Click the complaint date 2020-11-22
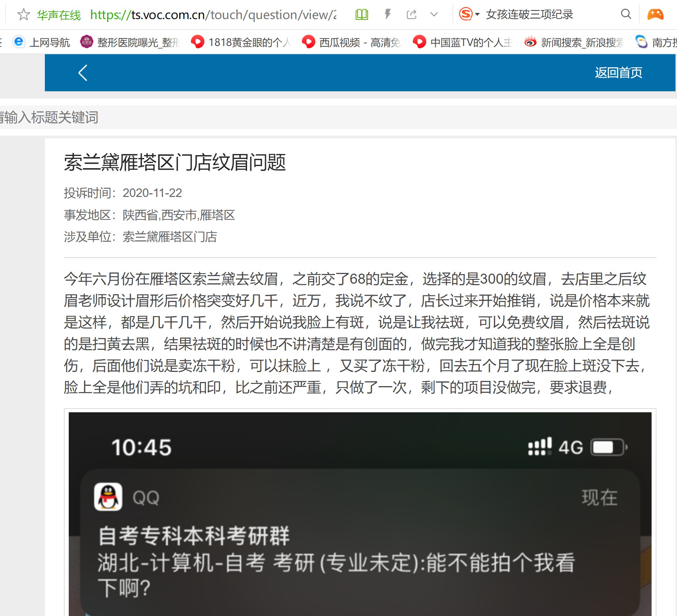The image size is (677, 616). point(152,193)
